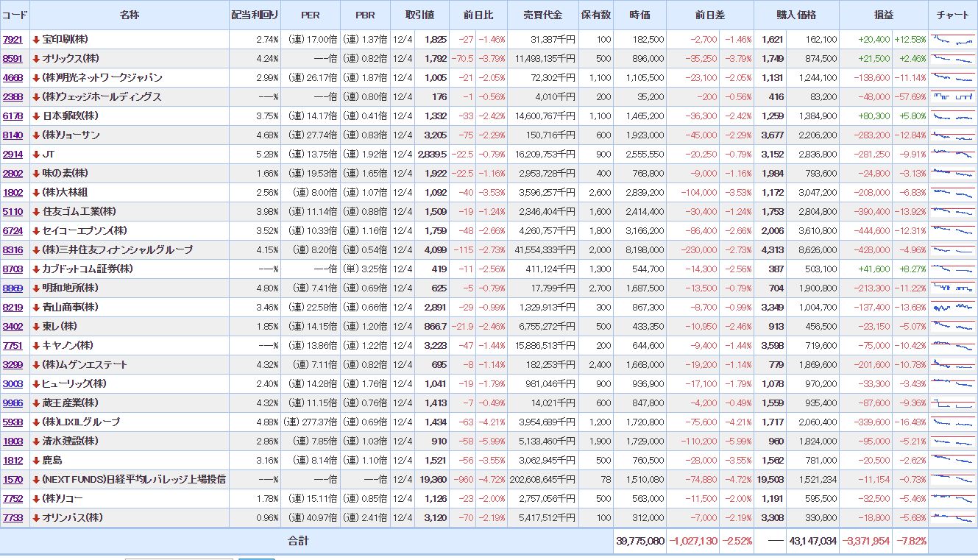Open the chart thumbnail in the 味の素(株) row

point(952,174)
